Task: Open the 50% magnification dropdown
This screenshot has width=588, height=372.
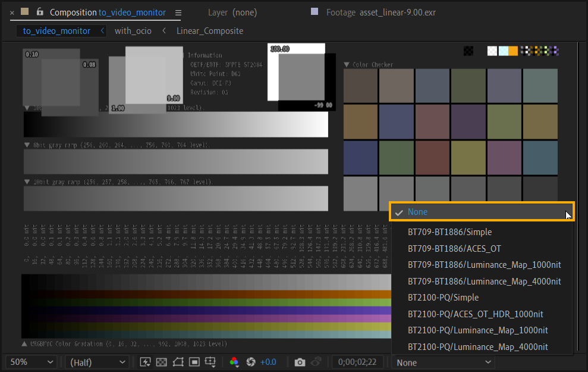Action: [x=31, y=362]
